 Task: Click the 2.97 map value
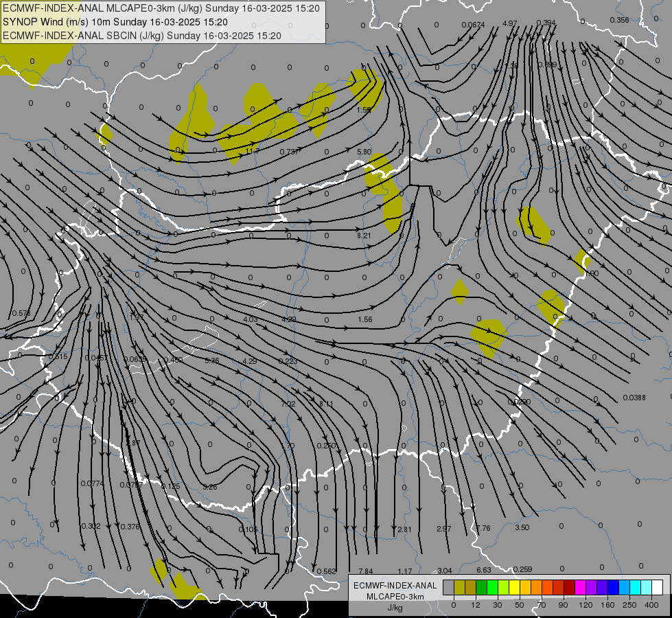click(444, 529)
